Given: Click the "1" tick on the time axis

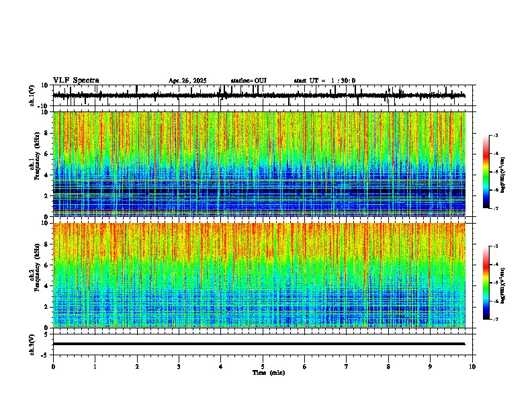Looking at the screenshot, I should (95, 367).
